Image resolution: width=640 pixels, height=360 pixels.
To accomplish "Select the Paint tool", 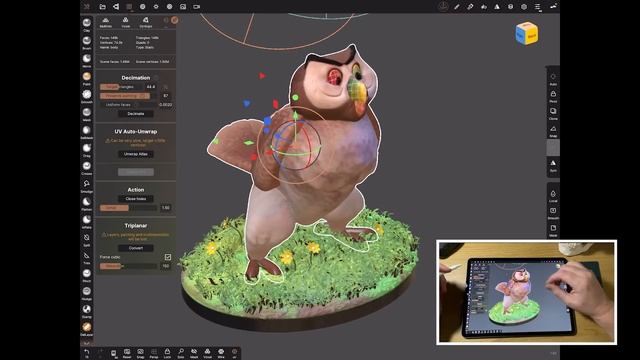I will click(x=87, y=78).
